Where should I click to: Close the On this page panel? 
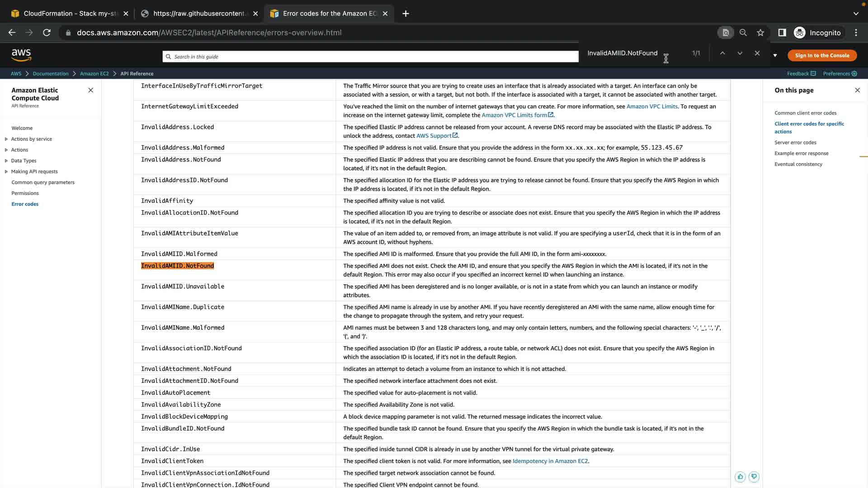(x=857, y=90)
